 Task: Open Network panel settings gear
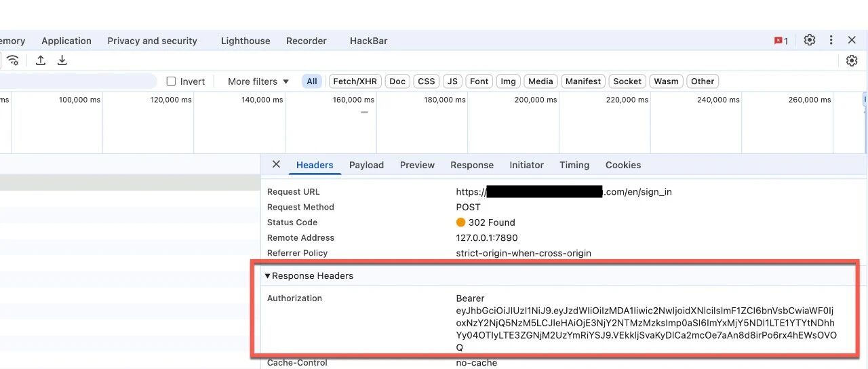pyautogui.click(x=852, y=60)
